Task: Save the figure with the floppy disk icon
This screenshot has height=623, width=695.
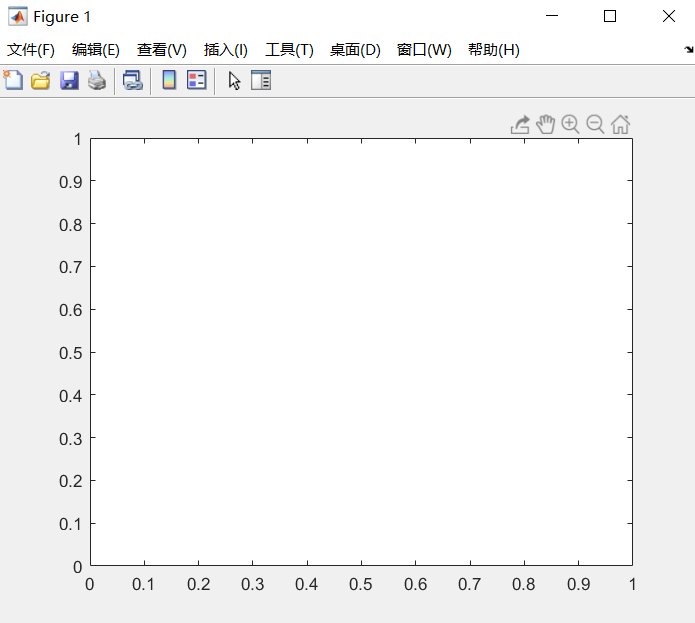Action: coord(69,81)
